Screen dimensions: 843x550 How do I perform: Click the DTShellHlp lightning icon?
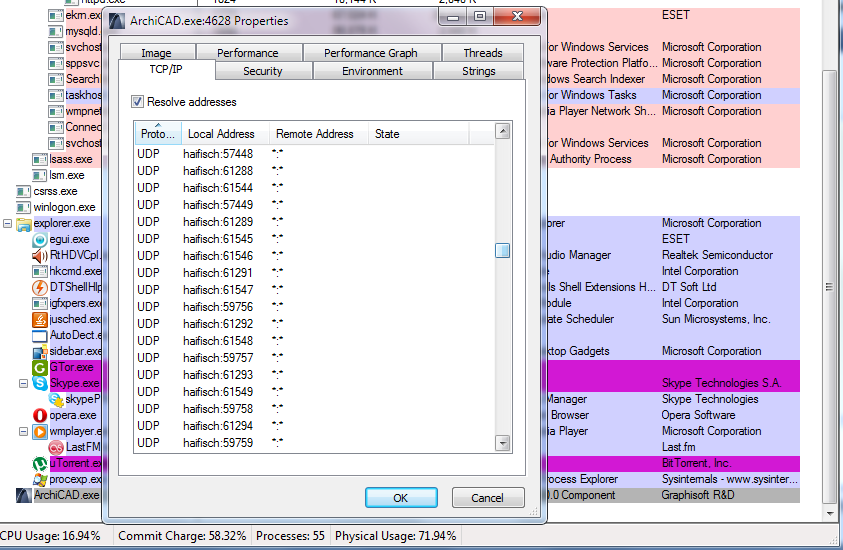pyautogui.click(x=40, y=288)
